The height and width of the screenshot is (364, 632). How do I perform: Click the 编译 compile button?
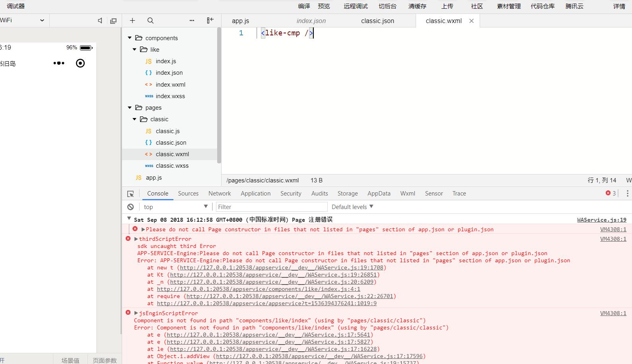pyautogui.click(x=304, y=6)
